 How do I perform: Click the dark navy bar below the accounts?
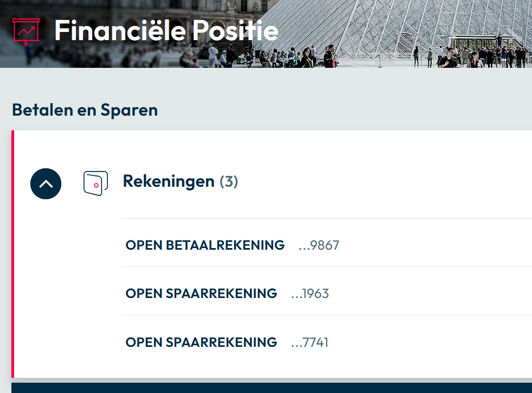coord(271,388)
